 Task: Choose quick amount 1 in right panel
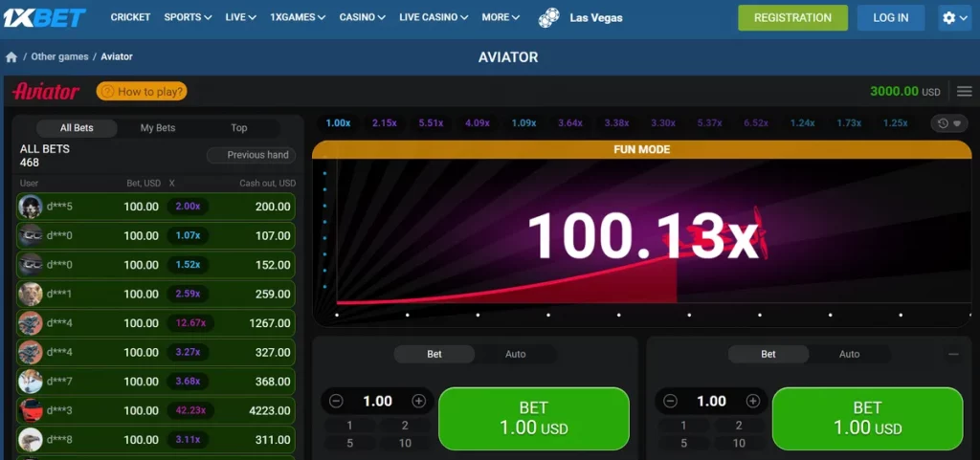coord(683,426)
